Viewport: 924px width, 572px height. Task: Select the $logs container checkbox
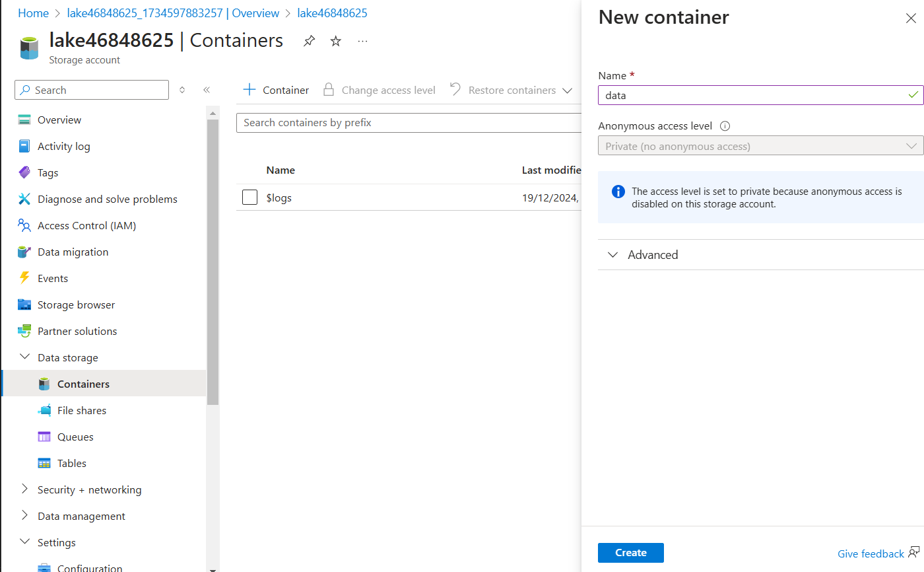[249, 197]
